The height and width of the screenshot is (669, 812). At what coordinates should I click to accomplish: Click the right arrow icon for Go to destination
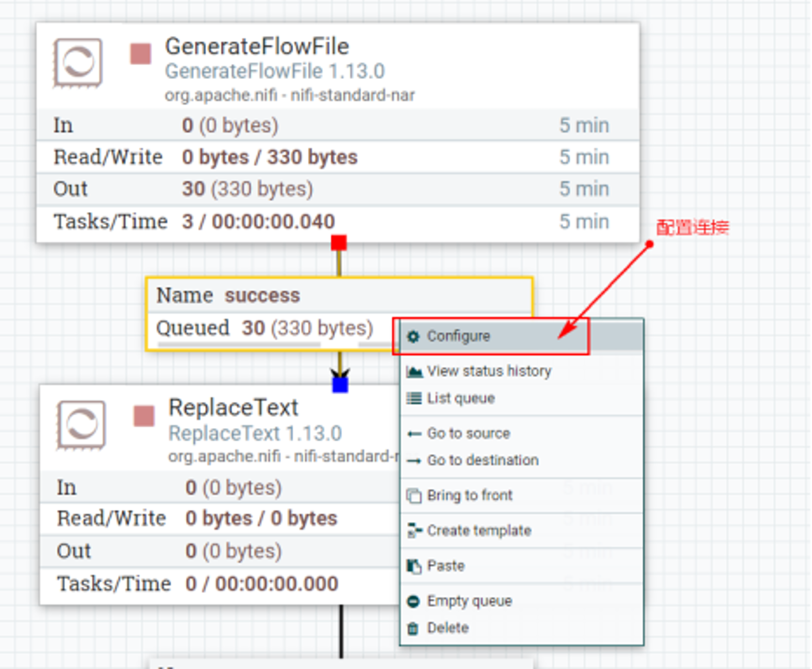pyautogui.click(x=414, y=461)
